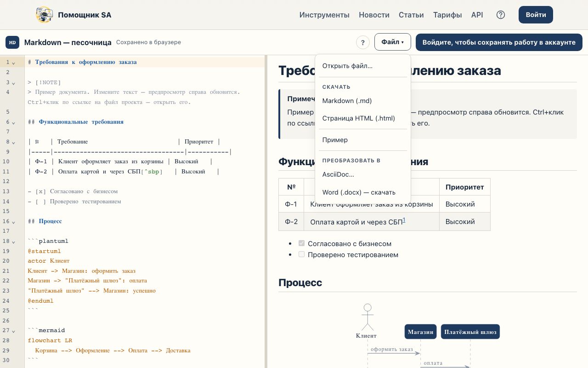Convert to AsciiDoc… from the menu

(363, 174)
